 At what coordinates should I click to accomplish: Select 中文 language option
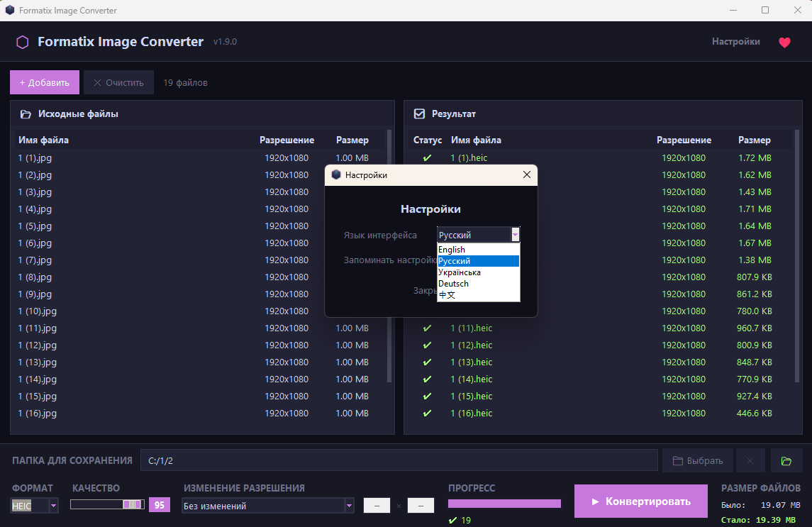(478, 295)
